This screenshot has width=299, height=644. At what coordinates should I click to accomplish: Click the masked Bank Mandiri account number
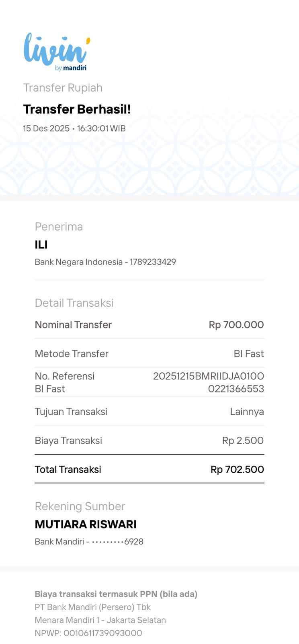tap(117, 542)
